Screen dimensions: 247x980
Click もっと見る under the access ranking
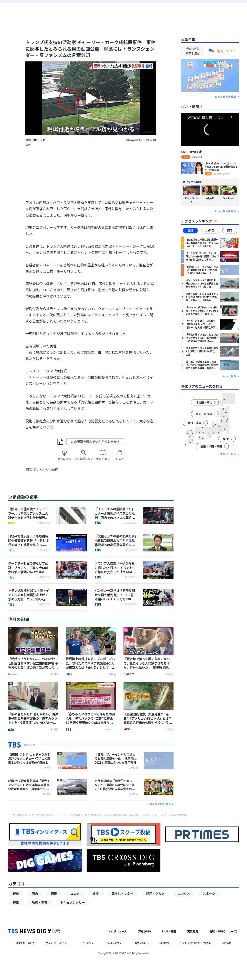tap(230, 376)
